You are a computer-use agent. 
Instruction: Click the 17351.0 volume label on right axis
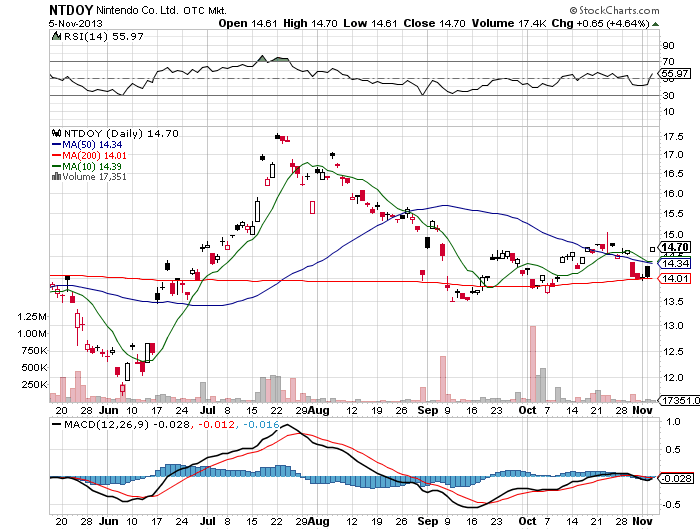680,401
